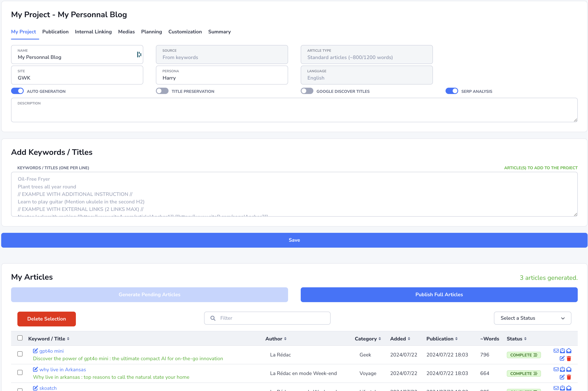Click the Source field reading From keywords
Screen dimensions: 588x391
[x=222, y=54]
